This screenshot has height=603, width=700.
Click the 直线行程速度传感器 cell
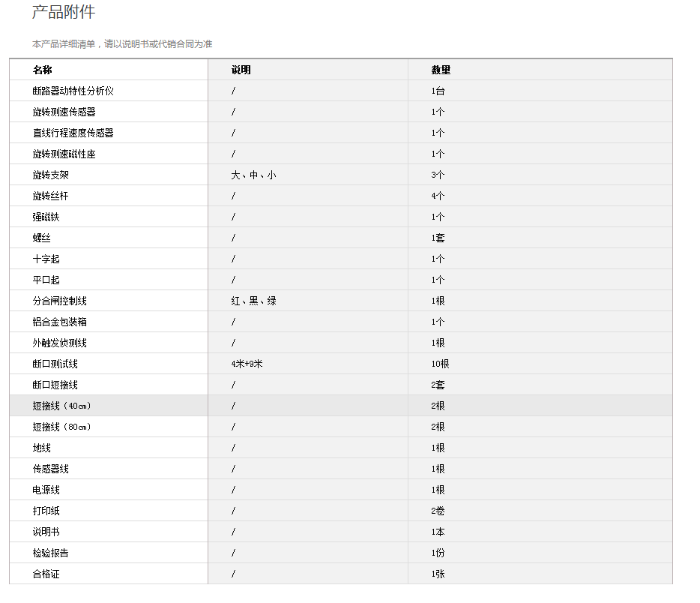pos(73,133)
